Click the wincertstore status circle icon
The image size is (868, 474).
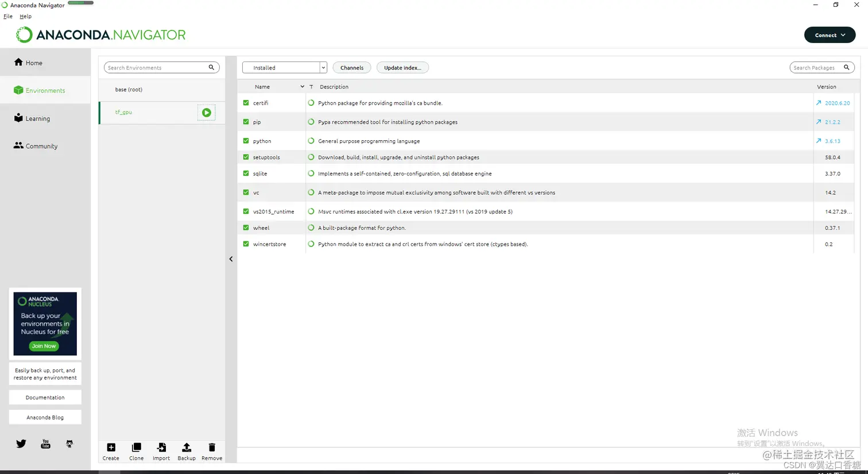[x=311, y=244]
